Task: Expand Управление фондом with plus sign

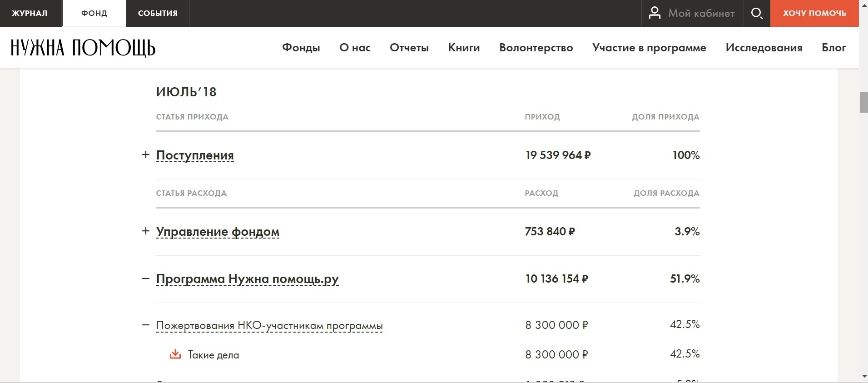Action: pyautogui.click(x=146, y=231)
